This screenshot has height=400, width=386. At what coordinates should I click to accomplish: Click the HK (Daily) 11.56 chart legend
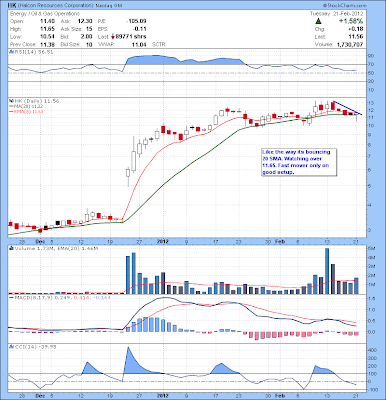[36, 101]
